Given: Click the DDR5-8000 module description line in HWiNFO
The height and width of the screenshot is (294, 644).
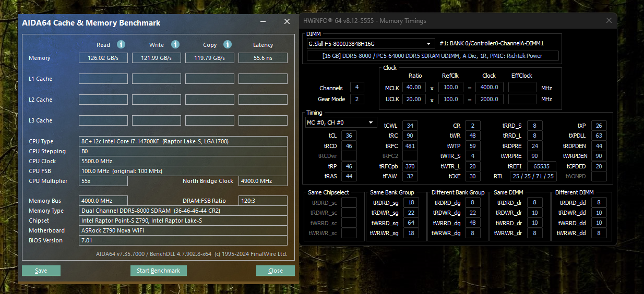Looking at the screenshot, I should pos(433,56).
